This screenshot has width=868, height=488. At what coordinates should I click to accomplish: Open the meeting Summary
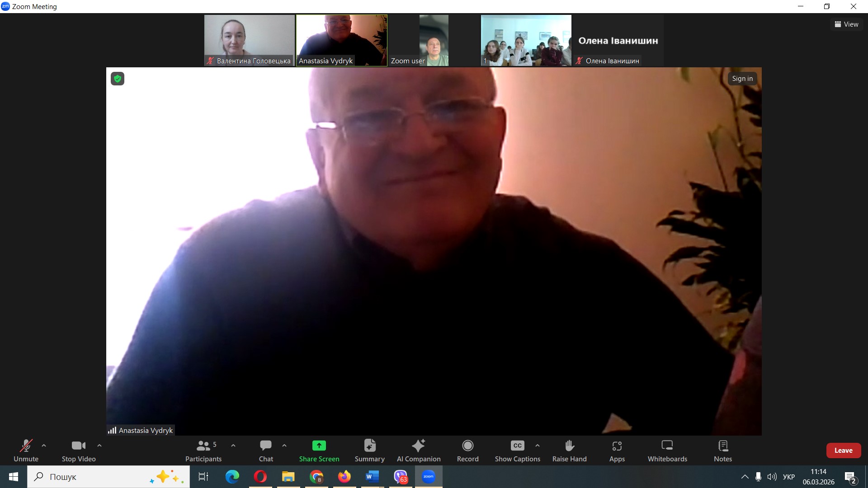point(369,450)
